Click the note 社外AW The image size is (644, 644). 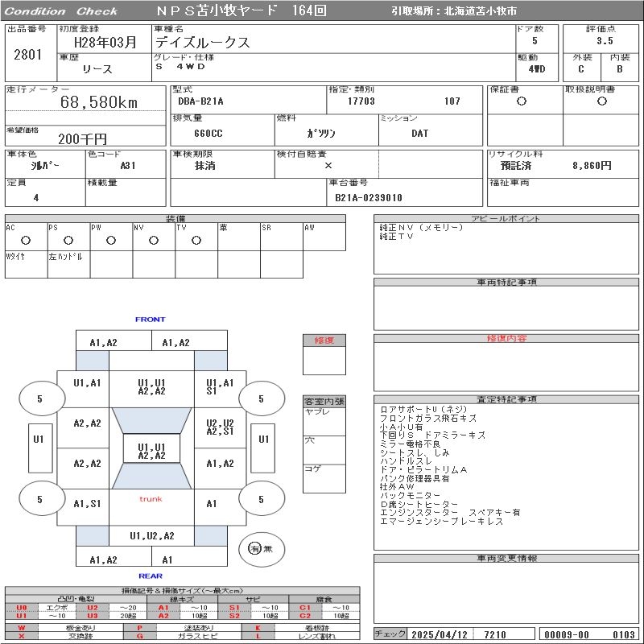coord(397,487)
